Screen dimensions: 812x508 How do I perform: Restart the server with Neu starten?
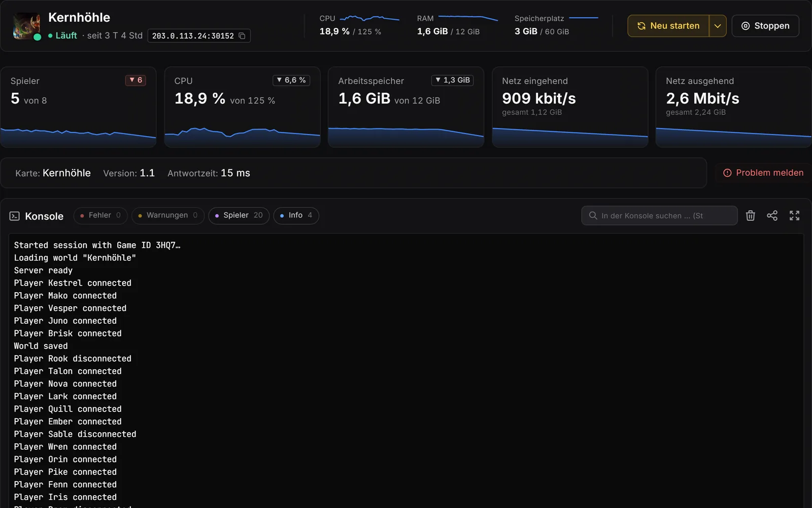[x=668, y=26]
